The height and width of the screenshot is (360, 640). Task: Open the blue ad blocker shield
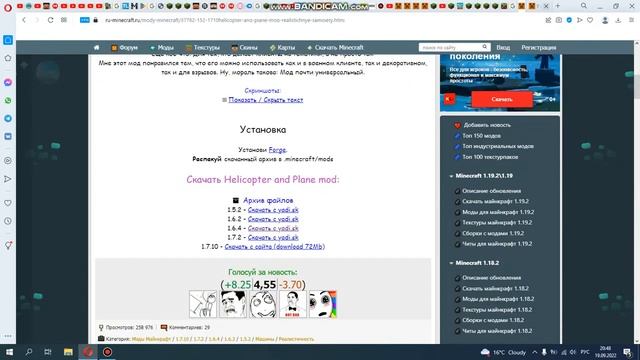coord(569,20)
